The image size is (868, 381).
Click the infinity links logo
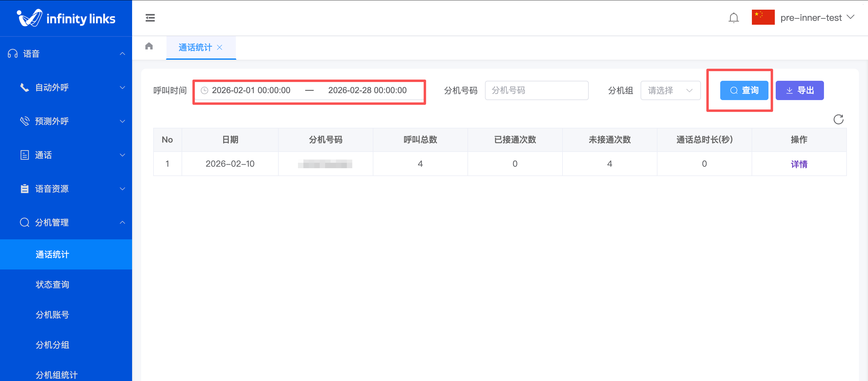66,18
